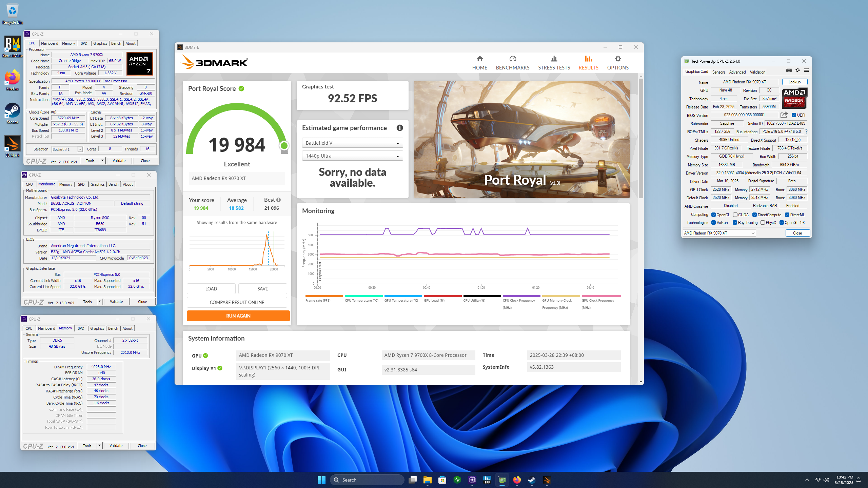Click green score marker on Port Royal gauge

pyautogui.click(x=284, y=146)
